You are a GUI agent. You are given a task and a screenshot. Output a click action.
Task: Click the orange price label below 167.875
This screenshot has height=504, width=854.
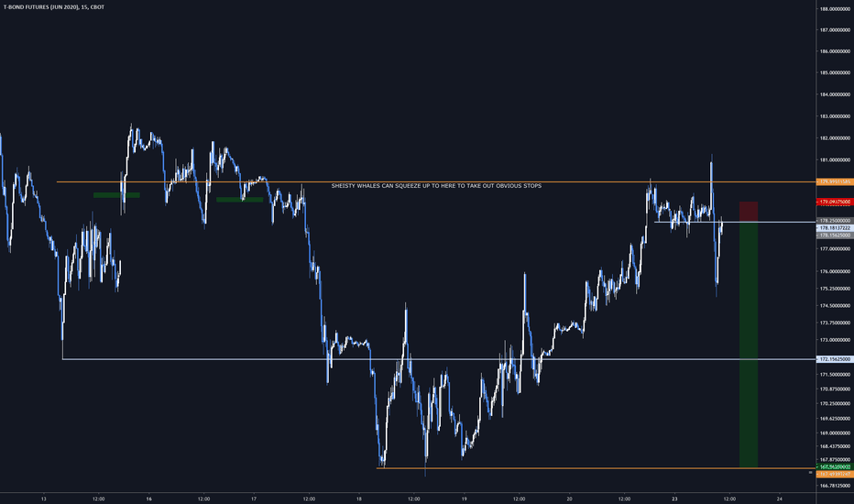pos(835,474)
